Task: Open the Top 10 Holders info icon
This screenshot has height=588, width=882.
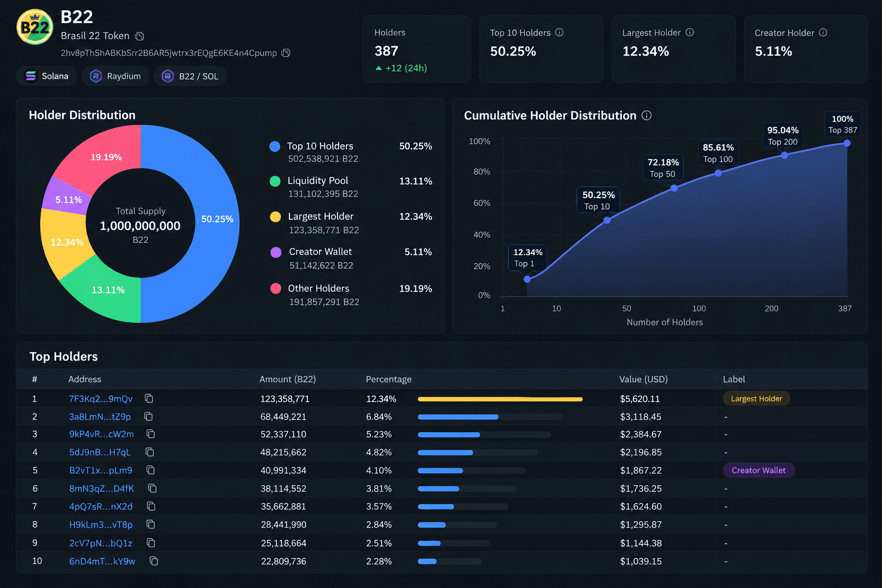Action: (x=559, y=33)
